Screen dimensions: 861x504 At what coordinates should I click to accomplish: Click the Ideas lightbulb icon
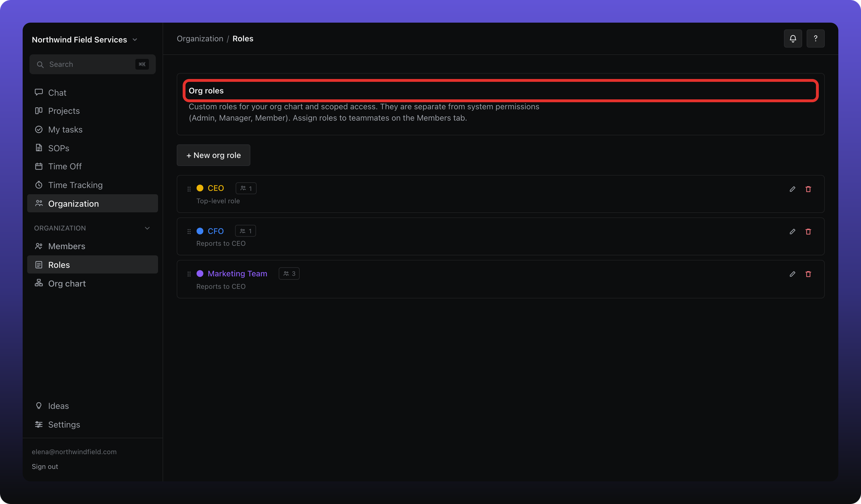click(39, 406)
